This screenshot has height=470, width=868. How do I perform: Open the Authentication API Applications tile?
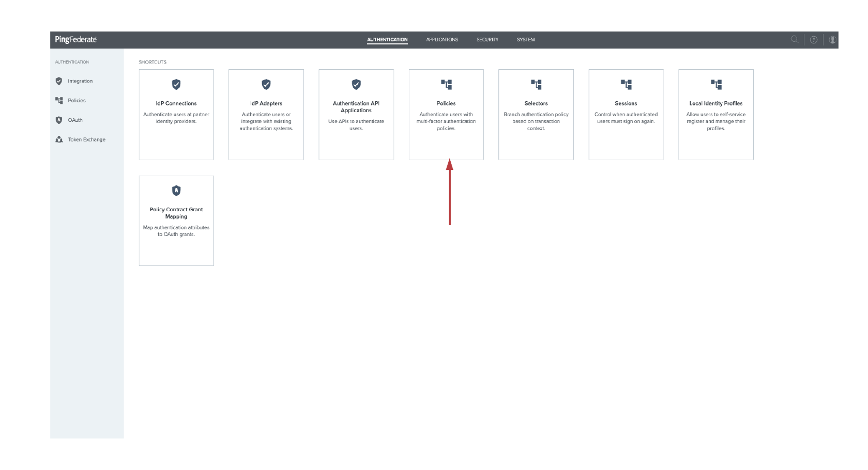point(356,115)
